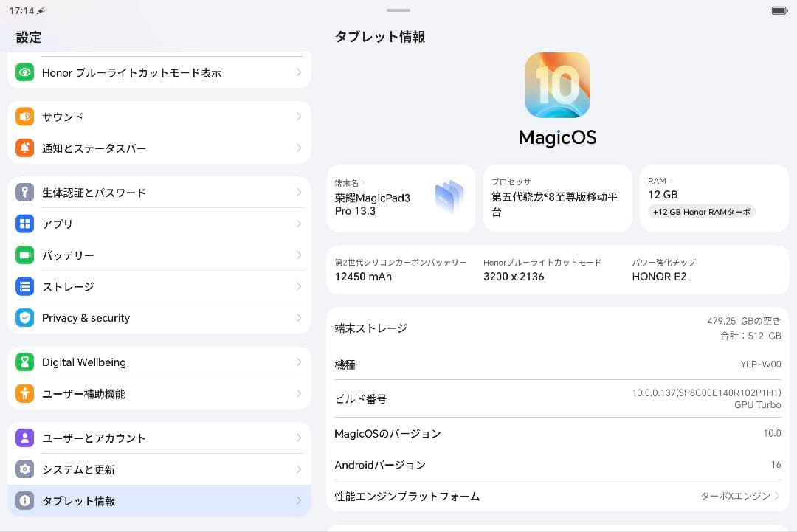The height and width of the screenshot is (532, 797).
Task: Expand システムと更新 row chevron
Action: (299, 469)
